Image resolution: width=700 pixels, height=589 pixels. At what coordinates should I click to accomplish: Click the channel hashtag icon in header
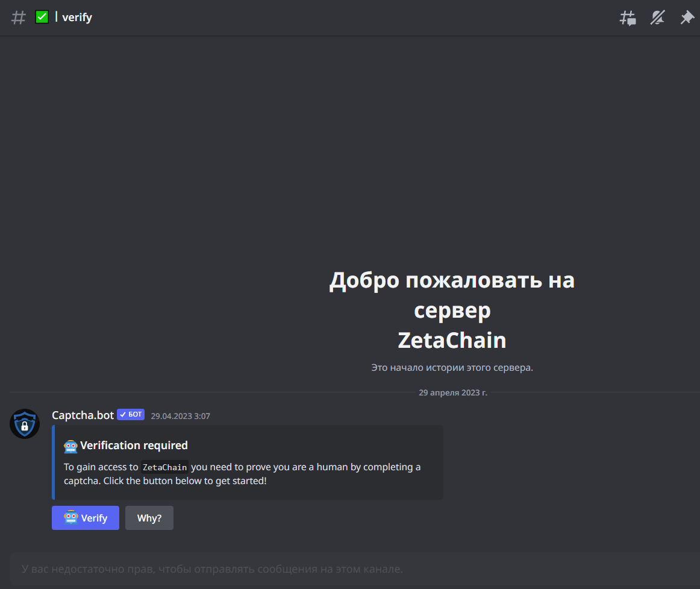point(18,17)
